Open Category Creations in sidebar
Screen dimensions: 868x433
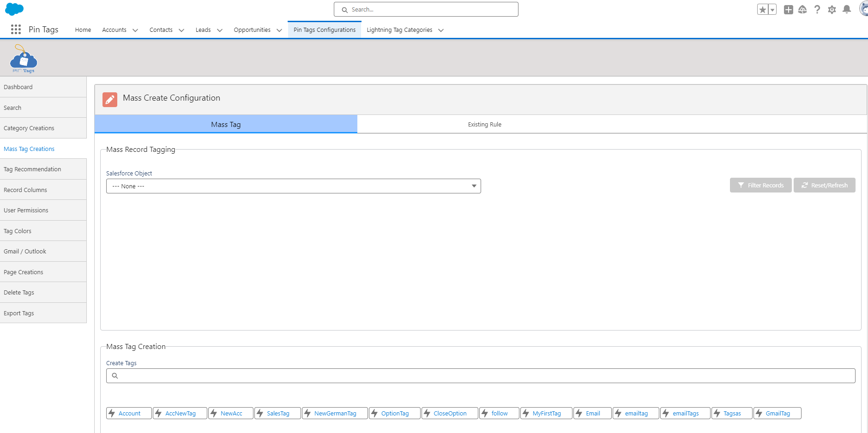[x=43, y=128]
